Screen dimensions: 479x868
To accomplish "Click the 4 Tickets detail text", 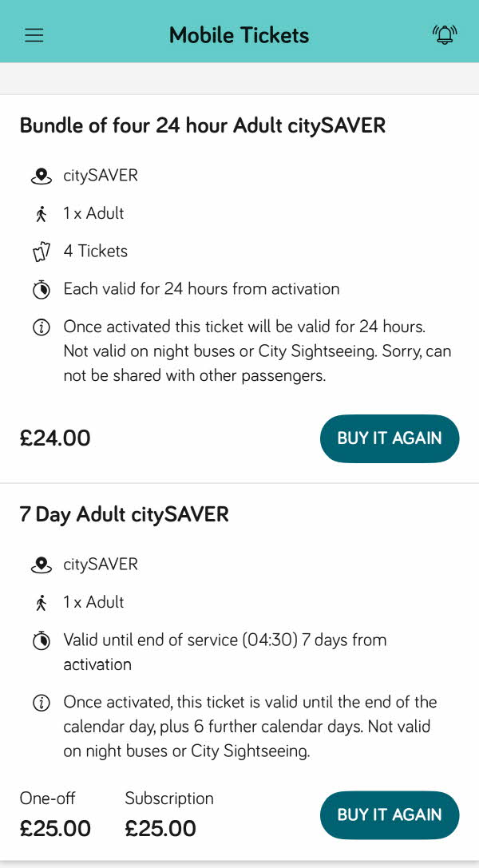I will tap(96, 252).
